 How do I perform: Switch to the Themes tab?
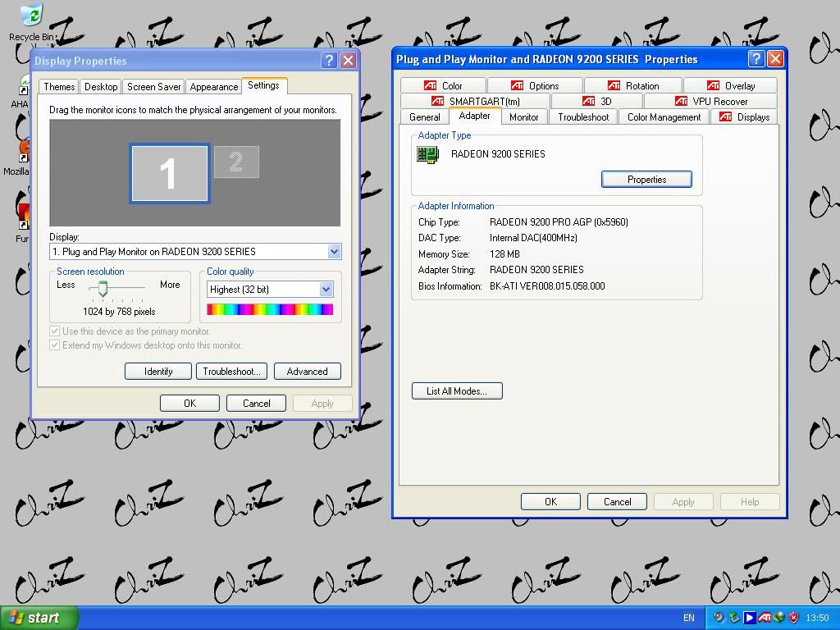pyautogui.click(x=59, y=87)
